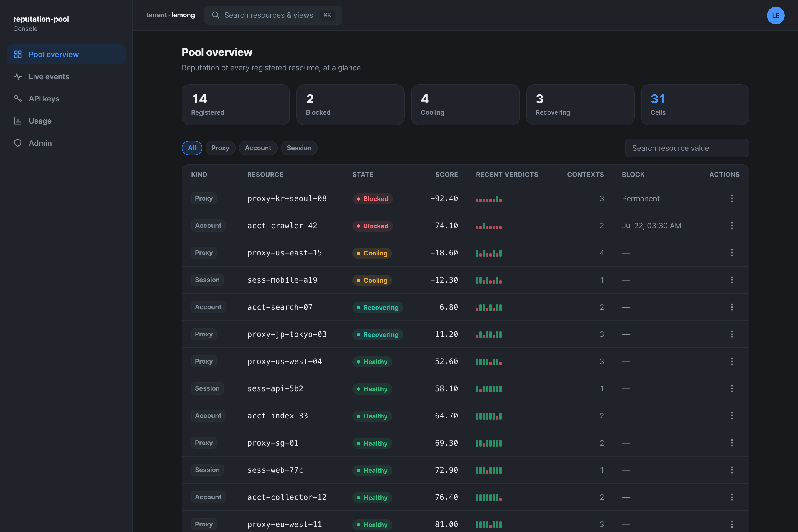Select the All filter chip

pyautogui.click(x=192, y=148)
